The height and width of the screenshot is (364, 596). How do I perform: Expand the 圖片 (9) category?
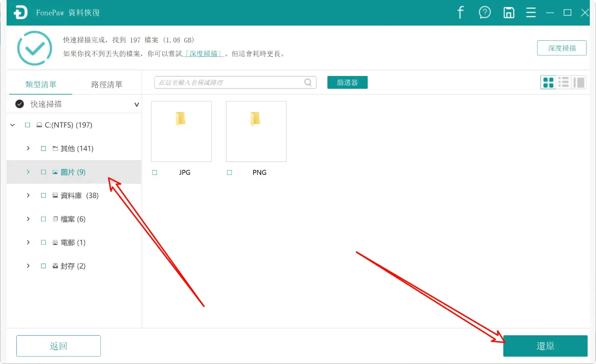pos(28,172)
